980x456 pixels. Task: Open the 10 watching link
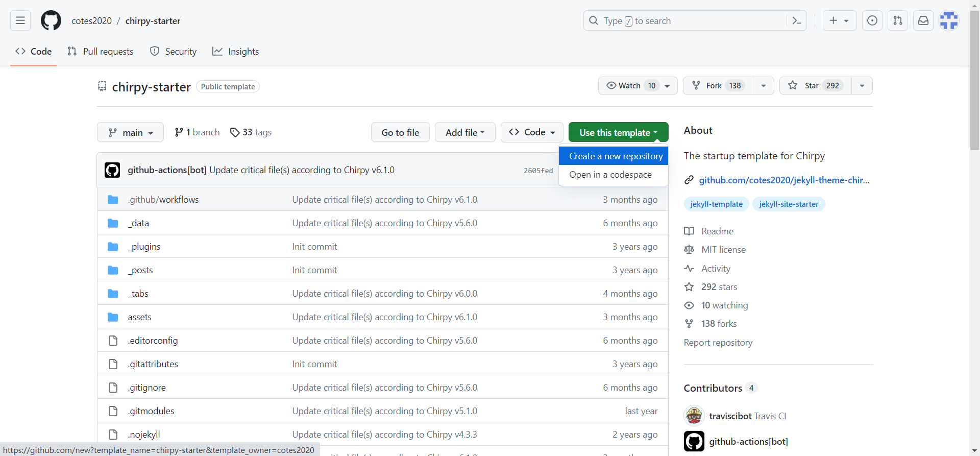(x=716, y=305)
